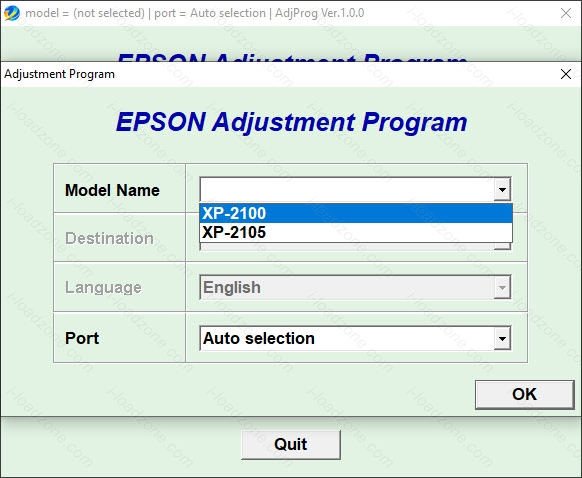The image size is (582, 478).
Task: Click the Language dropdown showing English
Action: tap(355, 287)
